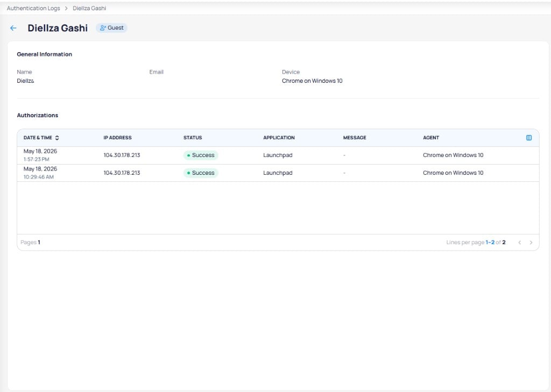Click the STATUS column header
Screen dimensions: 551x392
pos(193,138)
